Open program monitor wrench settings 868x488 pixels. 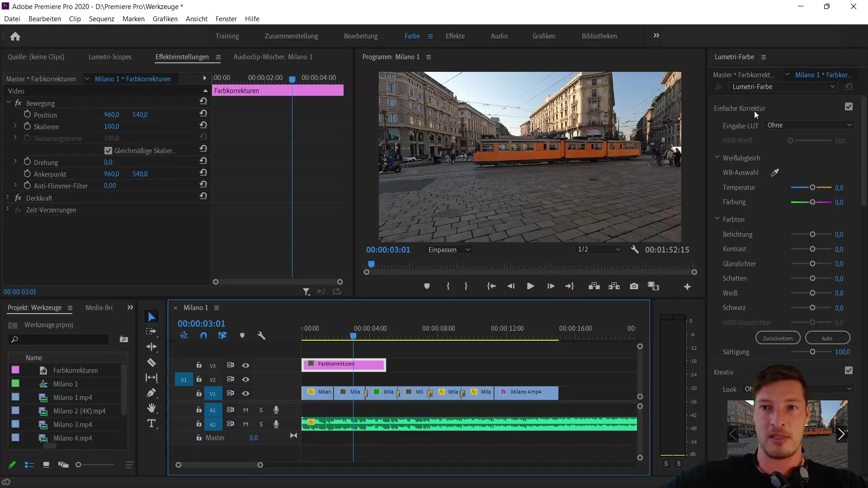[635, 249]
